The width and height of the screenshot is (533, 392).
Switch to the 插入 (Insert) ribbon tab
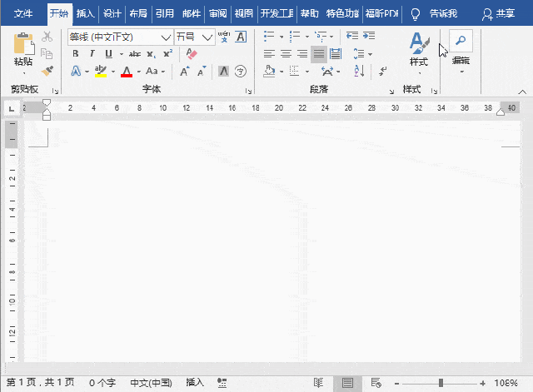85,13
